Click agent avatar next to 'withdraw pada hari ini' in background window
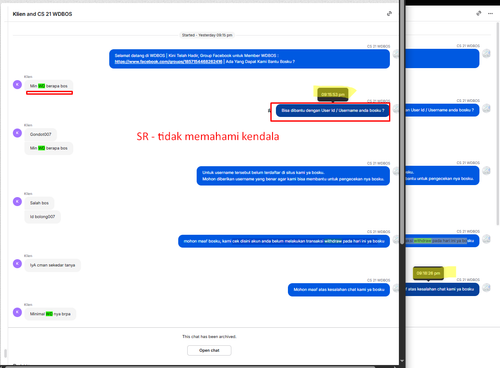Screen dimensions: 500x368 tap(486, 239)
